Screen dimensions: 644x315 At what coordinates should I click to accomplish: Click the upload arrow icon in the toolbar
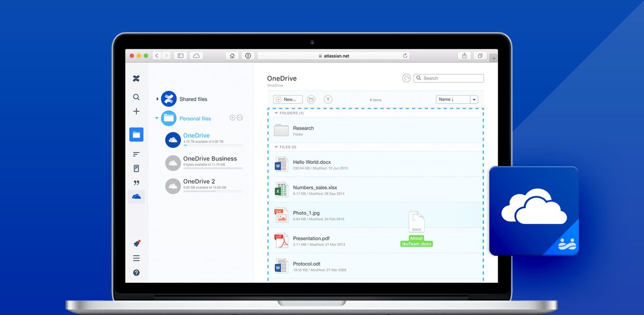point(328,100)
